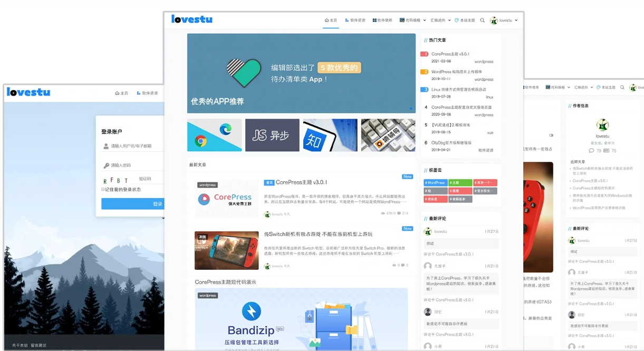Open hot article CorePress主题配置自定义登录页面
Image resolution: width=644 pixels, height=351 pixels.
(462, 107)
